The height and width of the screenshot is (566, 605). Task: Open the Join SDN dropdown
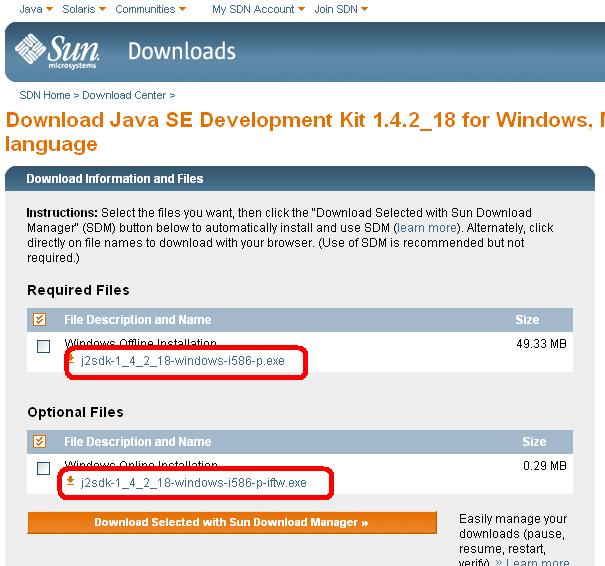[x=341, y=9]
